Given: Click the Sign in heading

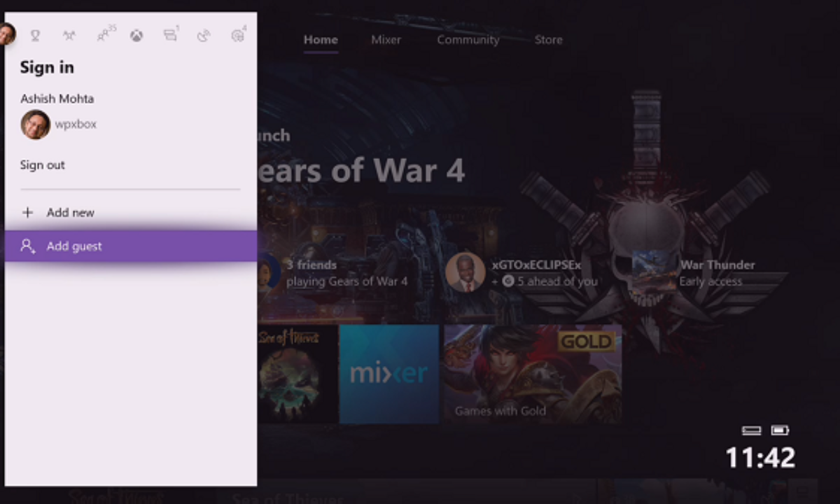Looking at the screenshot, I should coord(47,68).
